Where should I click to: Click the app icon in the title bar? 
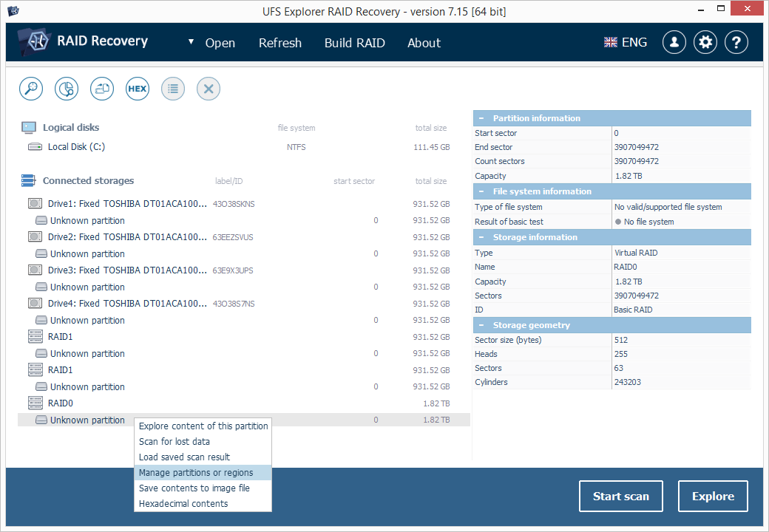click(14, 10)
